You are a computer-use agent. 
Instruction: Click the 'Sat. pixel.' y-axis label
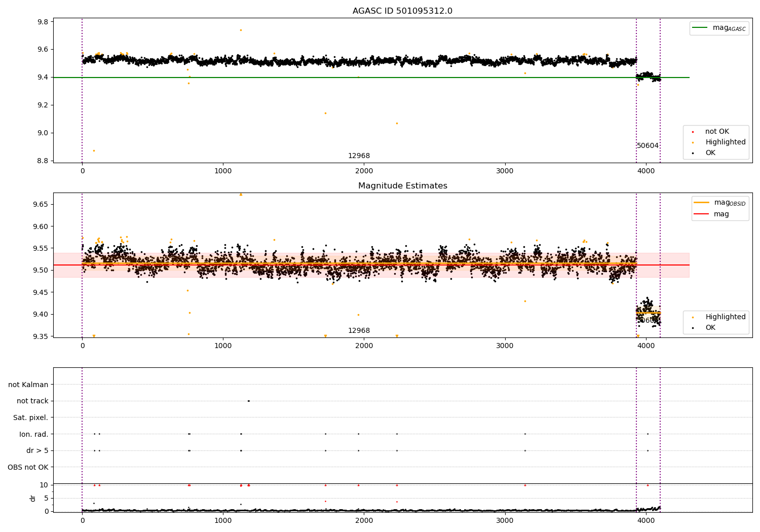tap(31, 418)
